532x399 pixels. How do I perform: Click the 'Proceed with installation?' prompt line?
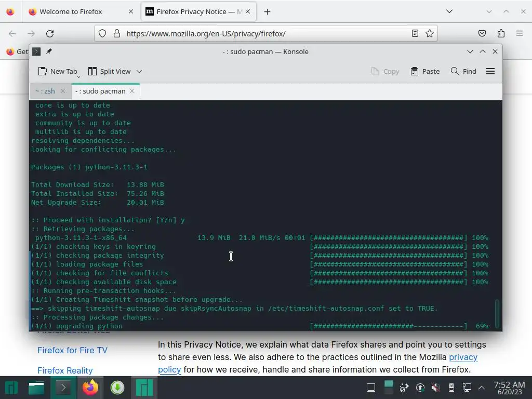point(108,220)
